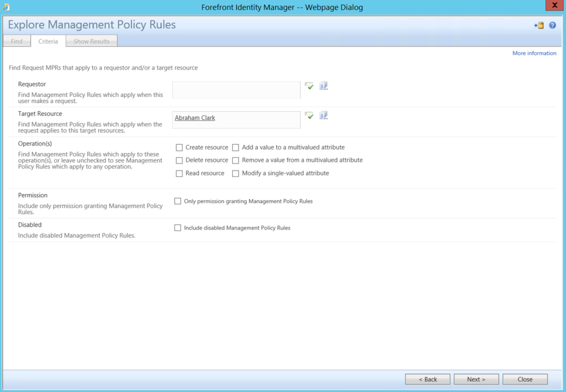Open the help question mark icon
The height and width of the screenshot is (392, 566).
click(x=552, y=25)
